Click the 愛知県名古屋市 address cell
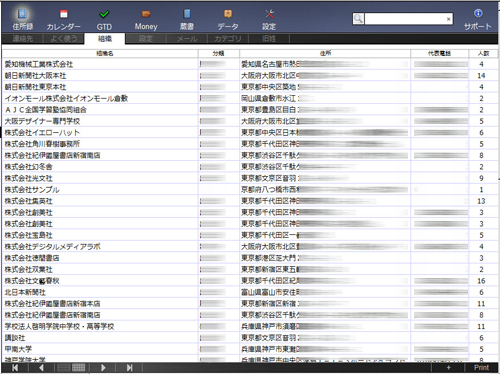Image resolution: width=500 pixels, height=374 pixels. coord(325,64)
